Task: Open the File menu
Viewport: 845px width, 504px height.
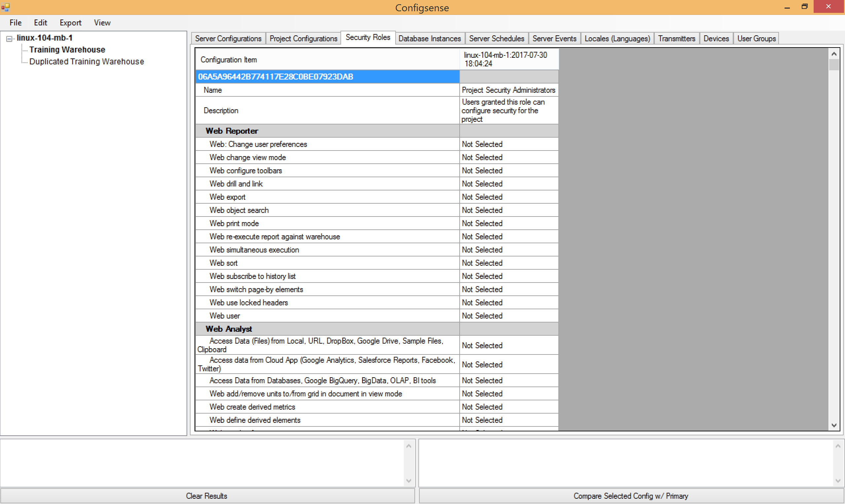Action: 15,23
